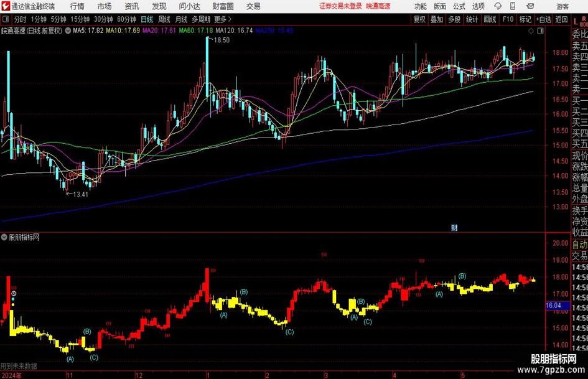Image resolution: width=588 pixels, height=379 pixels.
Task: Open the envelope messages icon
Action: [530, 6]
